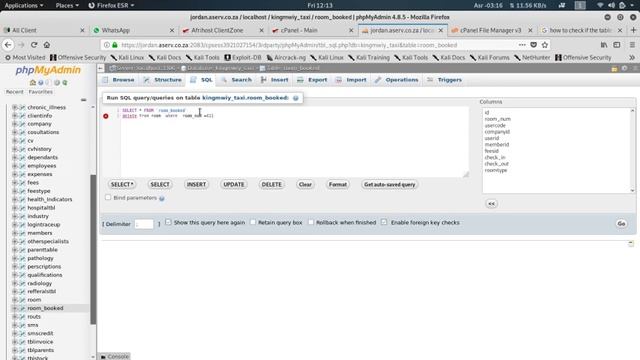
Task: Click the DELETE query button
Action: [x=271, y=184]
